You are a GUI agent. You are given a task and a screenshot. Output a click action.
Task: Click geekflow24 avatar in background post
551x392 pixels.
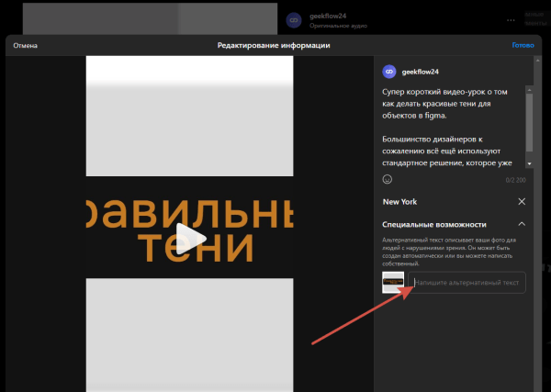click(294, 20)
